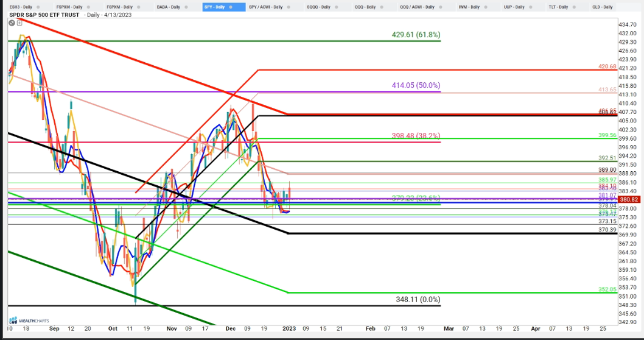Open the UUP - Daily tab

pyautogui.click(x=519, y=7)
